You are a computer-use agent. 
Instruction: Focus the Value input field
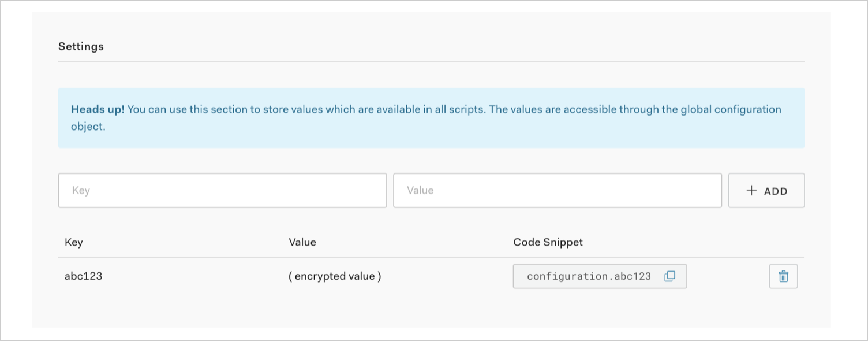coord(557,190)
